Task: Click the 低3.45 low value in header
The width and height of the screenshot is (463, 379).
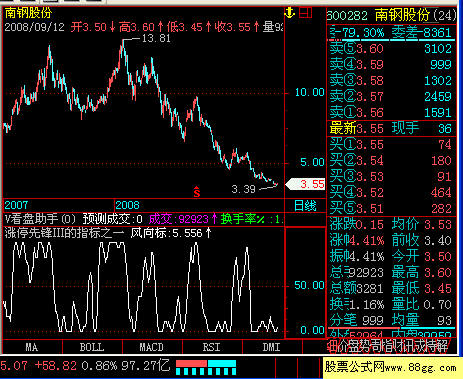Action: pos(185,27)
